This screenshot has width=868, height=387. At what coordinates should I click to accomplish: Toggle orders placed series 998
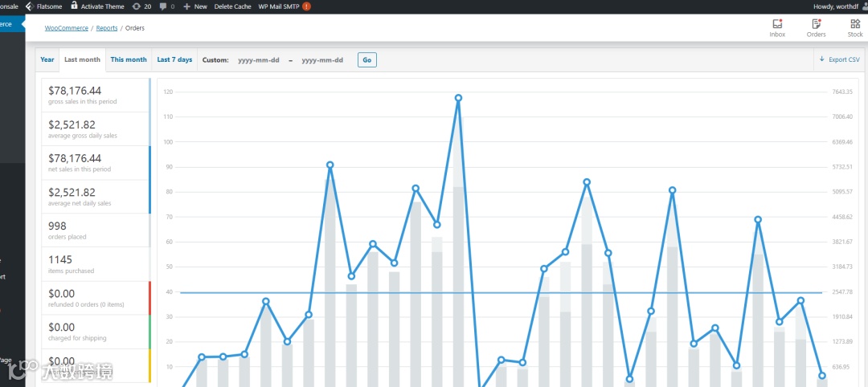click(x=96, y=230)
